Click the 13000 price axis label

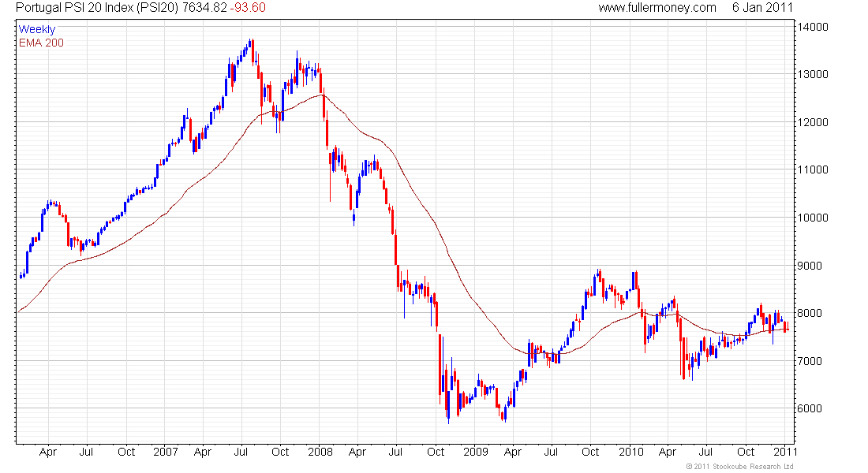click(813, 74)
